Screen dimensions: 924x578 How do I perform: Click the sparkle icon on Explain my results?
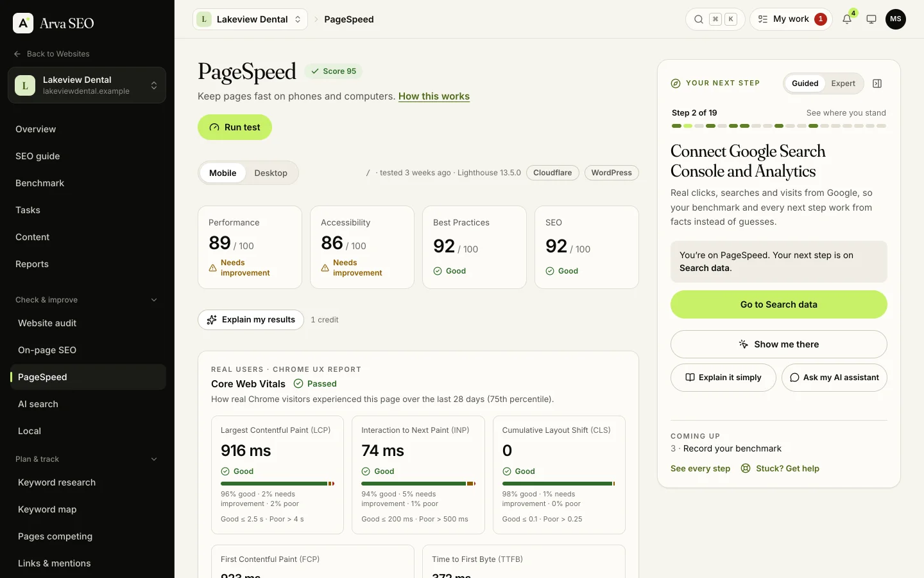(212, 320)
